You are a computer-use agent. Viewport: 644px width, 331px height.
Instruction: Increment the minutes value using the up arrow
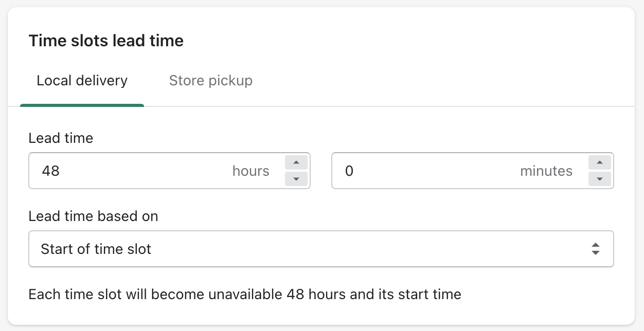[x=599, y=162]
